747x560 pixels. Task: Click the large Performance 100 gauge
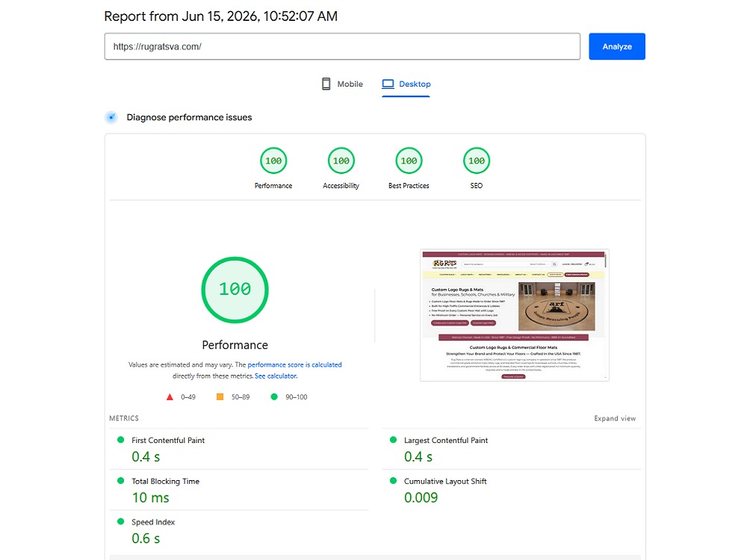point(235,290)
